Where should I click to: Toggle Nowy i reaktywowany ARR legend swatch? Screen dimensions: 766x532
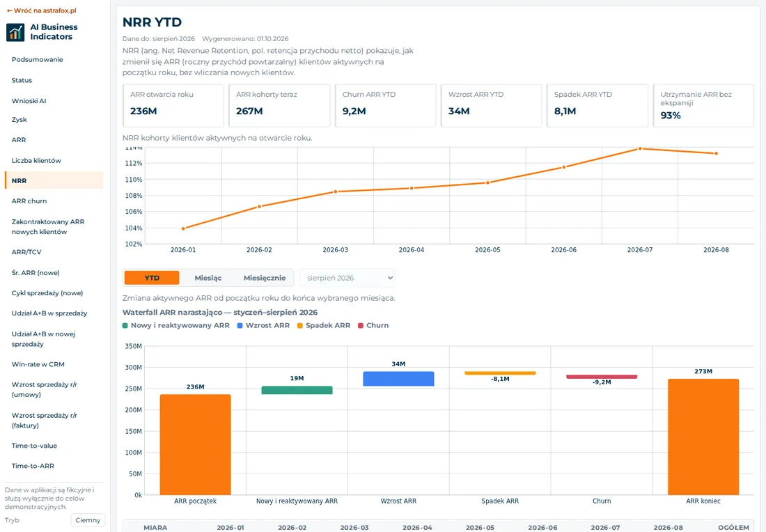125,325
